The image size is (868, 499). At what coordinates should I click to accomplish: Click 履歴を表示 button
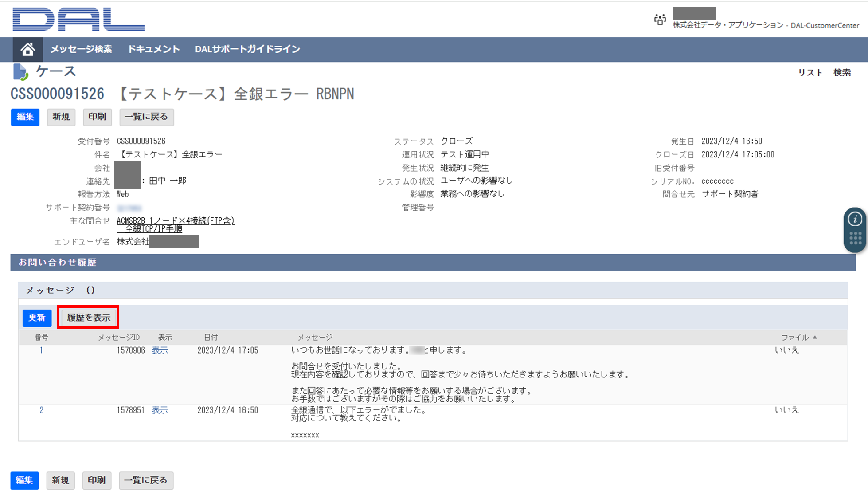point(89,318)
